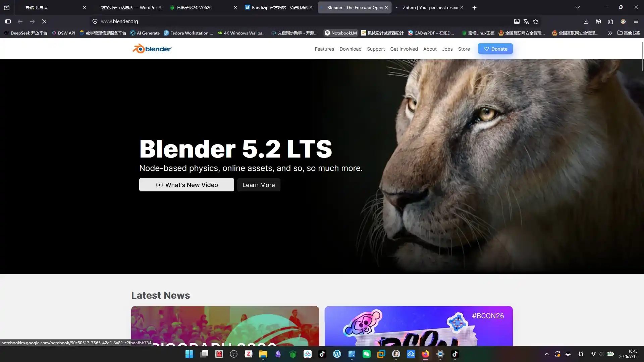Image resolution: width=644 pixels, height=362 pixels.
Task: Visit the Blender Store link
Action: [464, 49]
